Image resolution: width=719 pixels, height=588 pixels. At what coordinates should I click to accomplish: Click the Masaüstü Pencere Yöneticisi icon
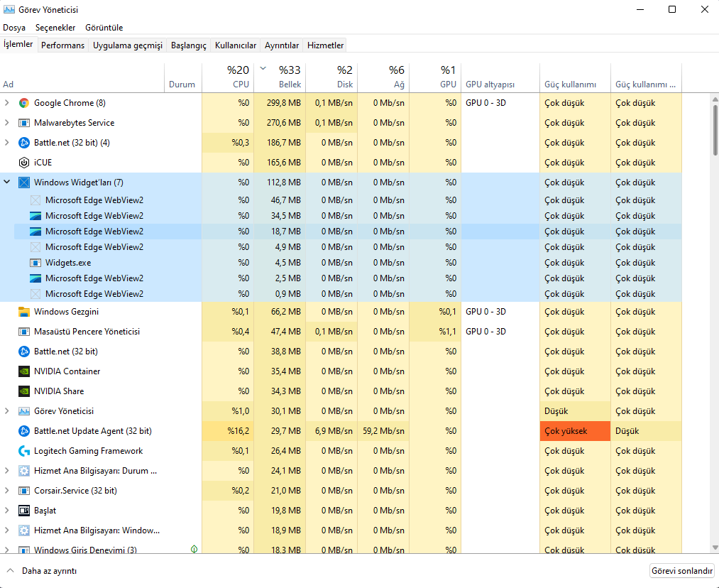tap(24, 332)
